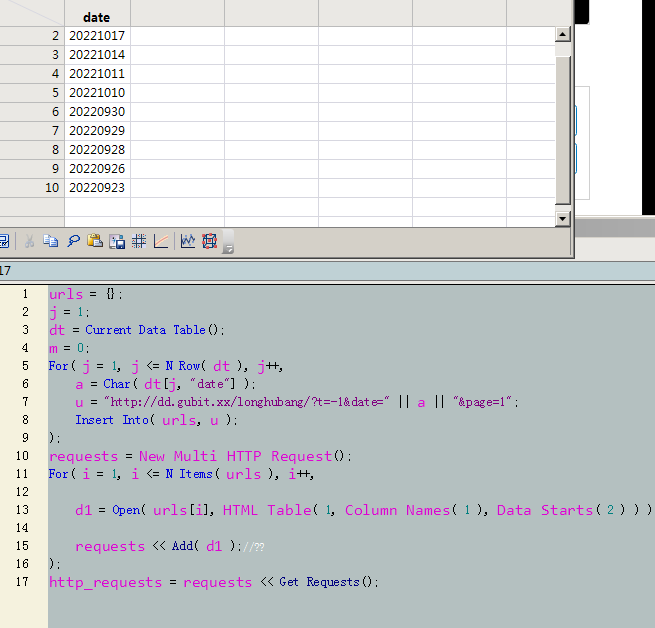Click the zigzag line chart icon
This screenshot has width=655, height=628.
[187, 241]
